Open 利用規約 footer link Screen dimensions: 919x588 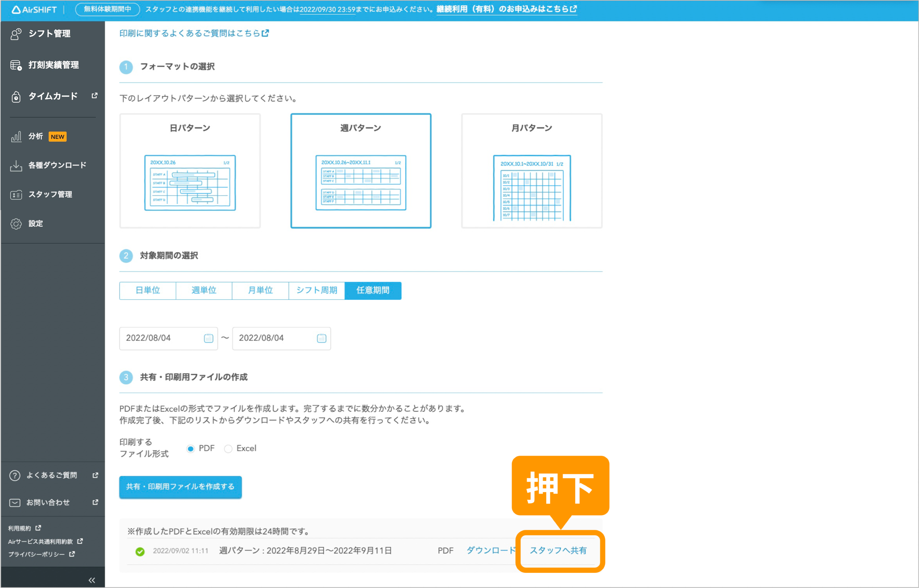click(19, 528)
